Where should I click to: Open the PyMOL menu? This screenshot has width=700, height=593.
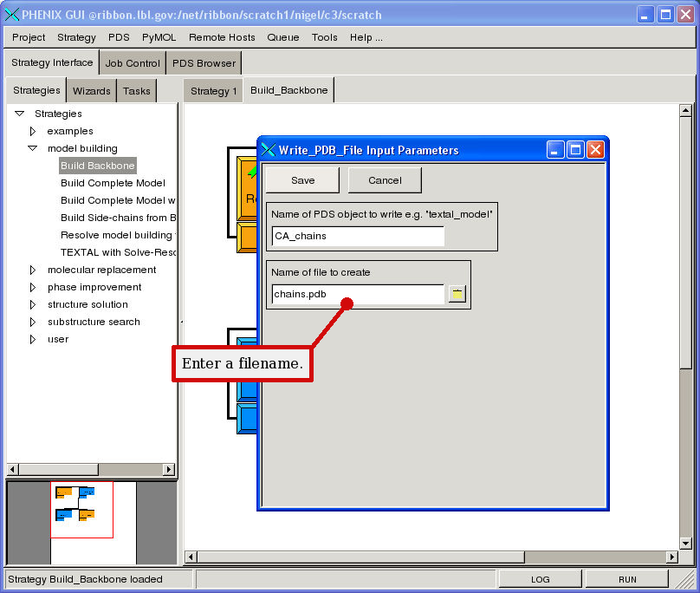tap(159, 37)
